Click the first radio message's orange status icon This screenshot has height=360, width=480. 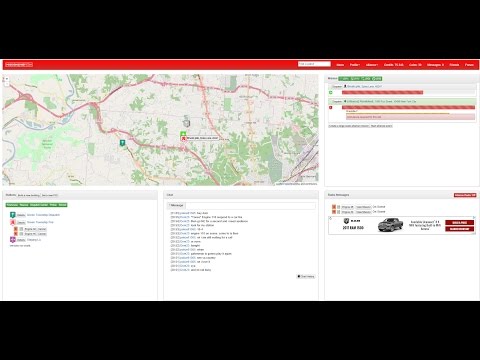click(334, 207)
